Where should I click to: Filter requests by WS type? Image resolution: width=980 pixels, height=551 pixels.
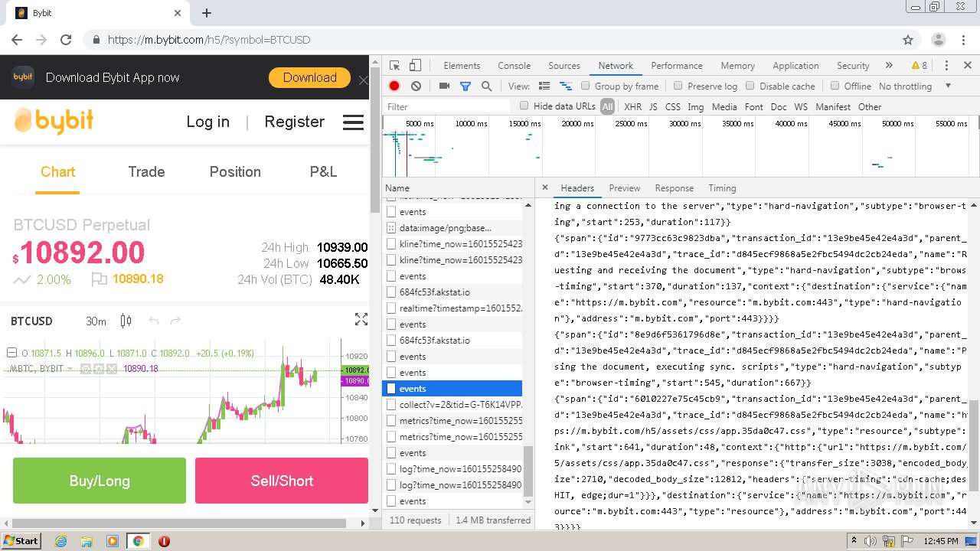[x=801, y=107]
